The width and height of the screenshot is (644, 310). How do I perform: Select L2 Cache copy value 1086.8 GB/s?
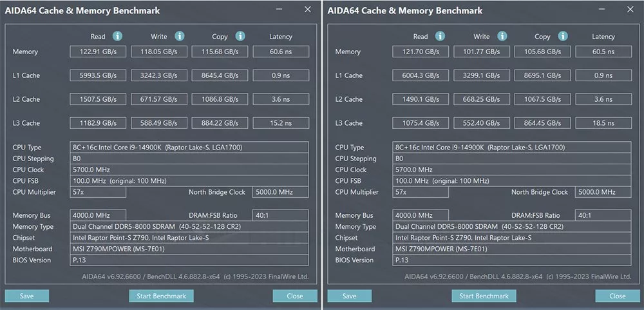(x=220, y=99)
